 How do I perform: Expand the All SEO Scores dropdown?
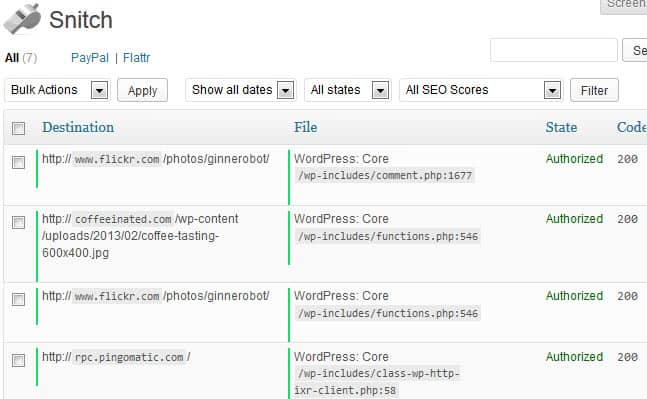(481, 90)
